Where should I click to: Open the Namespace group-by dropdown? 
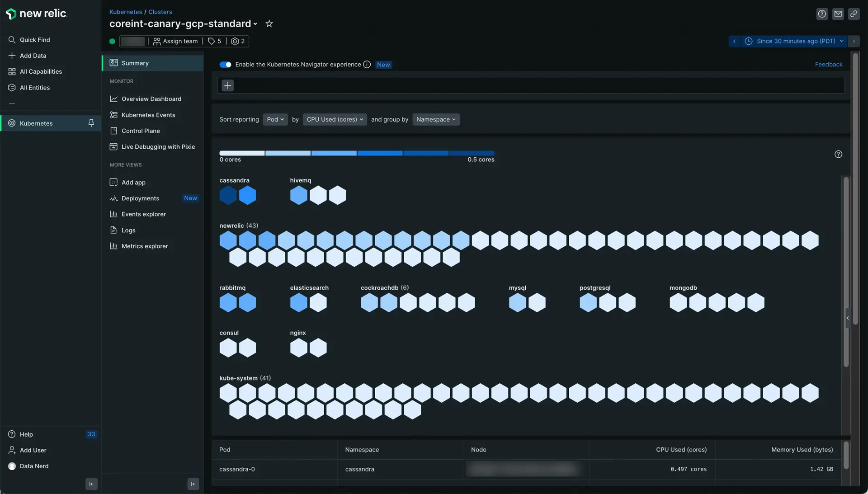(x=436, y=119)
